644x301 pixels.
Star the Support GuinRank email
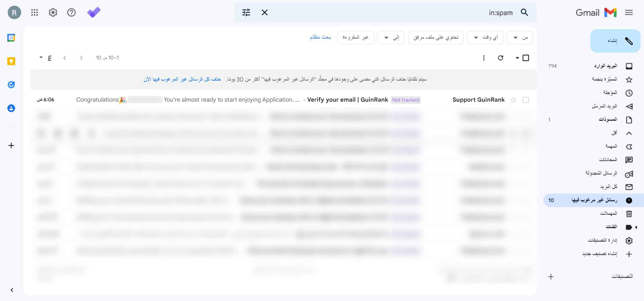tap(513, 100)
